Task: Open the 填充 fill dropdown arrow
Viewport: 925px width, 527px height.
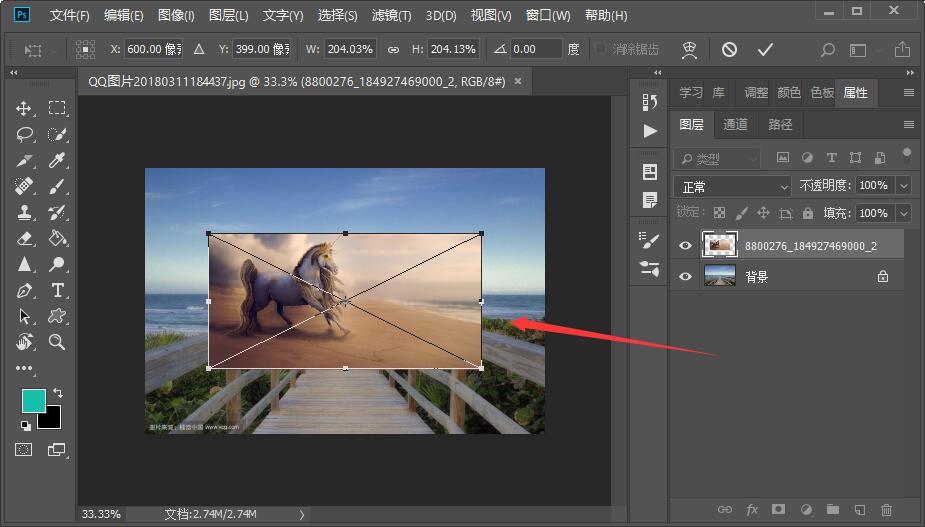Action: (x=904, y=213)
